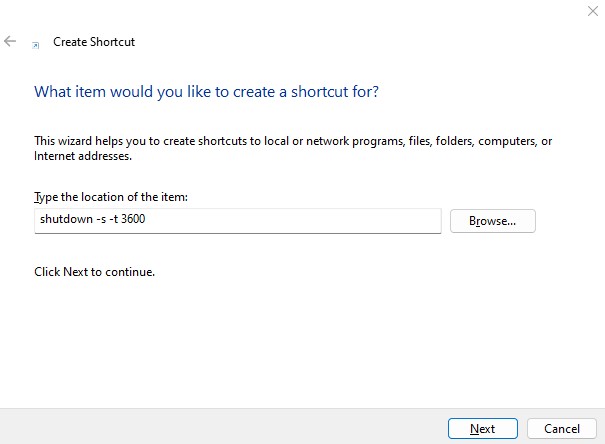Click the blue 'What item would you like' heading

206,92
